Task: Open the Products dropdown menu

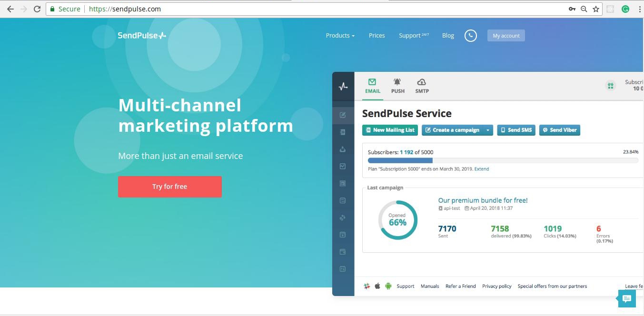Action: click(x=340, y=36)
